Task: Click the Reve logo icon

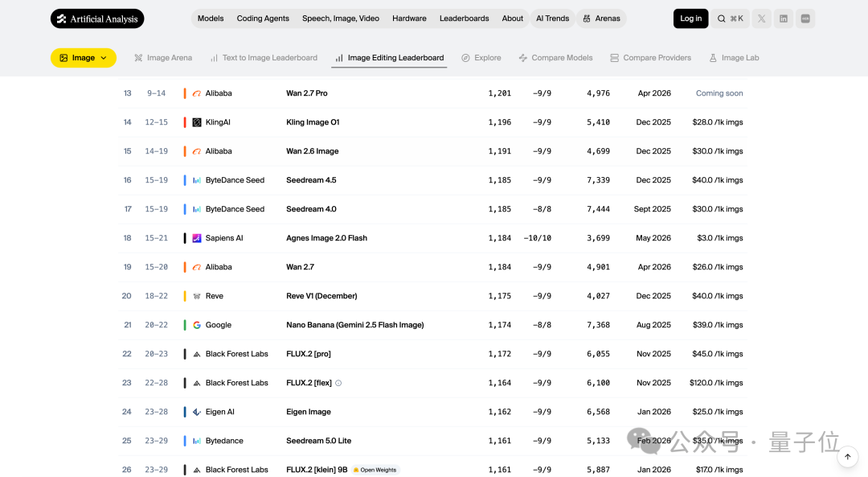Action: pos(197,296)
